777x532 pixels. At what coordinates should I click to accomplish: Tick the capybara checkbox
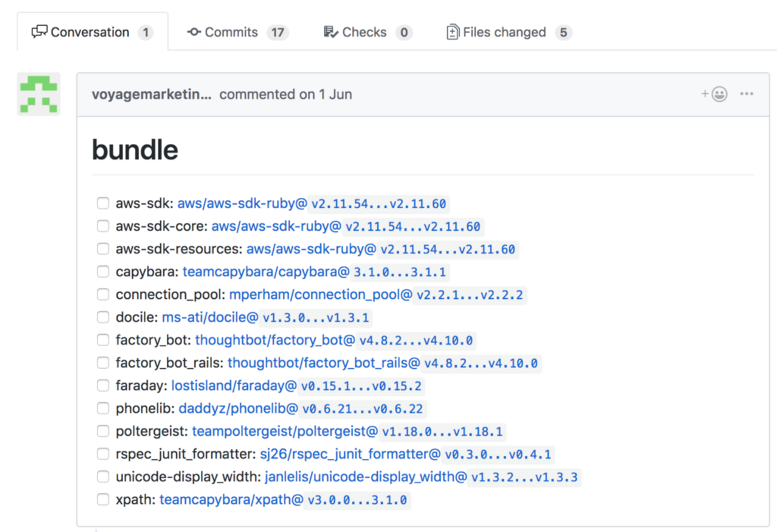click(x=103, y=271)
